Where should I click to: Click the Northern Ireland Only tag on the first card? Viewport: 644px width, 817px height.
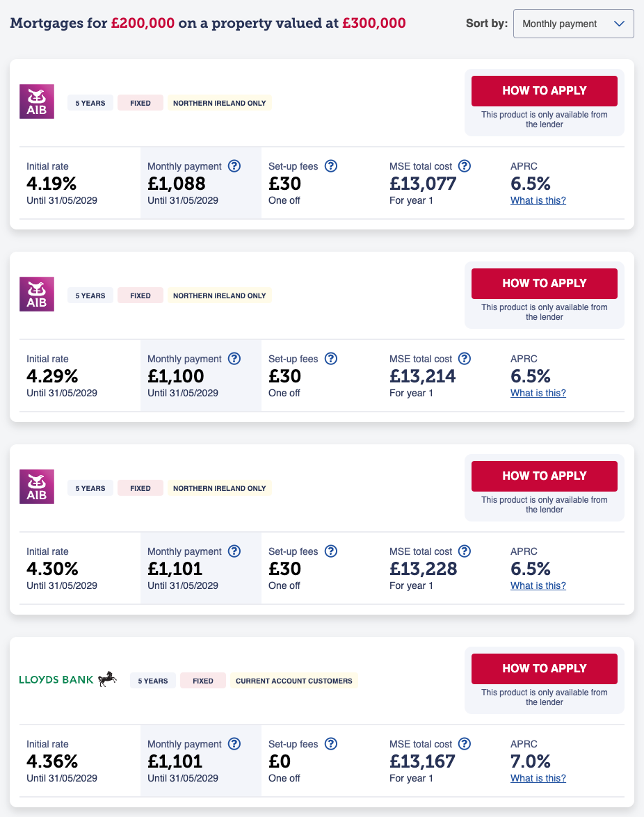point(219,103)
